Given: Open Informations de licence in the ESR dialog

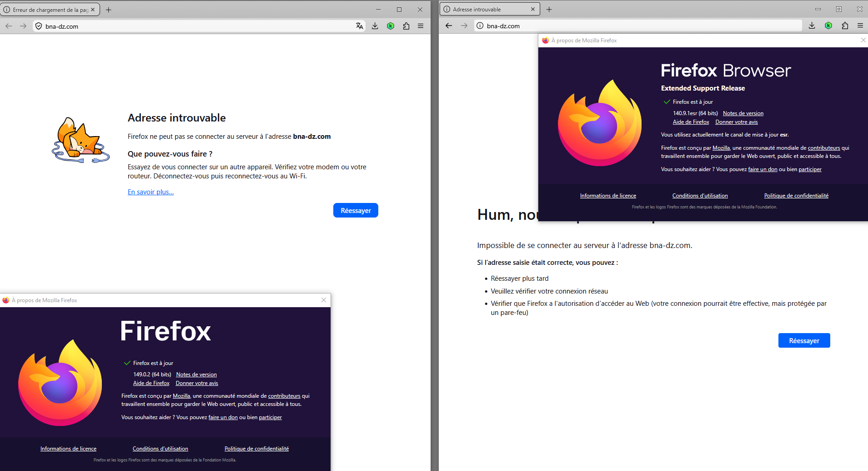Looking at the screenshot, I should pyautogui.click(x=608, y=196).
